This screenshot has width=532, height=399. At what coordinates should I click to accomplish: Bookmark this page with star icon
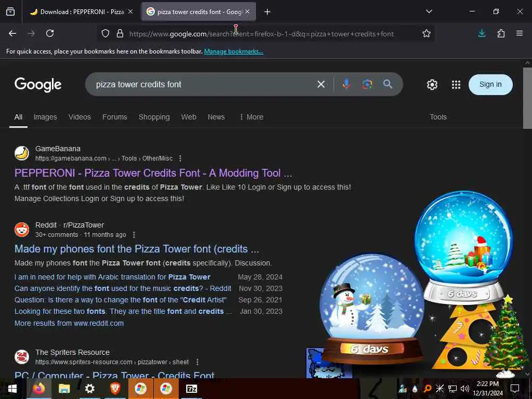coord(427,33)
